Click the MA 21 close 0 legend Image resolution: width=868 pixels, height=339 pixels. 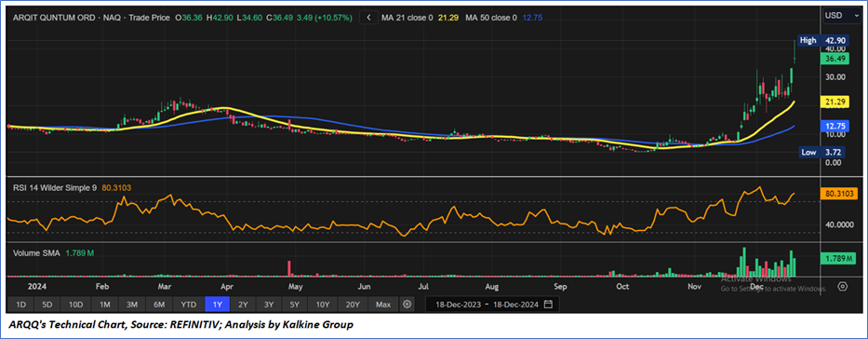pos(407,18)
